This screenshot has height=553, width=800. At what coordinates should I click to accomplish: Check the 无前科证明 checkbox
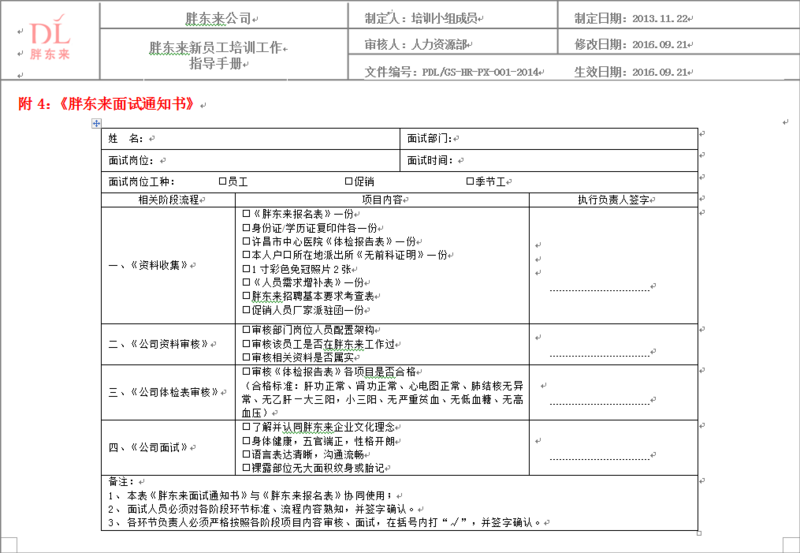[x=246, y=255]
